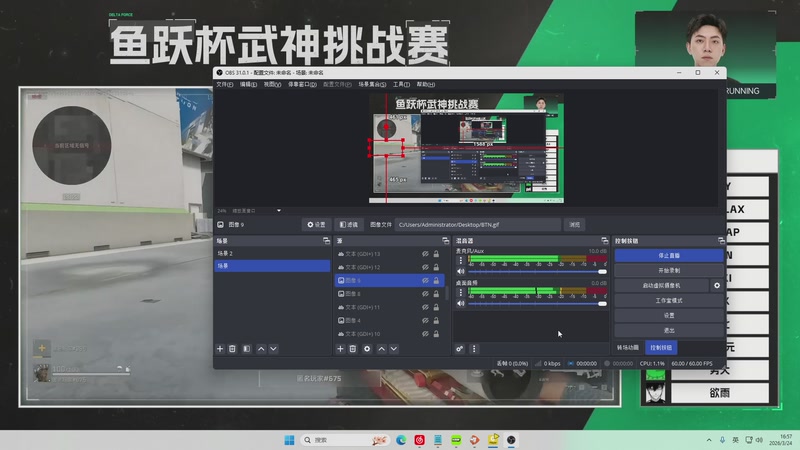Open 桌面音频 channel three-dot options
800x450 pixels.
pos(461,292)
